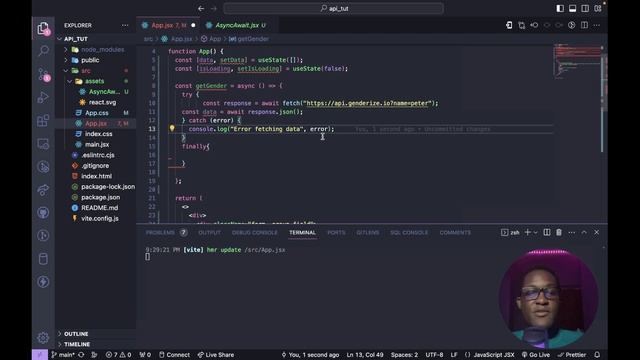The height and width of the screenshot is (360, 640).
Task: Expand the TIMELINE section
Action: (x=96, y=344)
